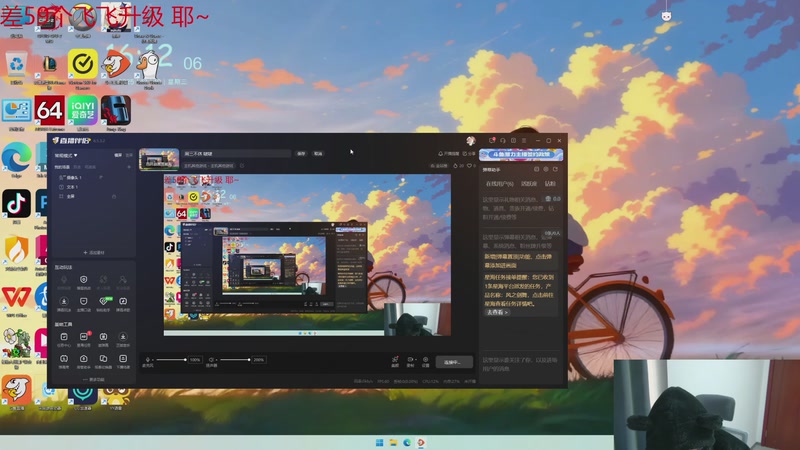Select the webcam overlay in the preview
The width and height of the screenshot is (800, 450).
click(x=417, y=319)
